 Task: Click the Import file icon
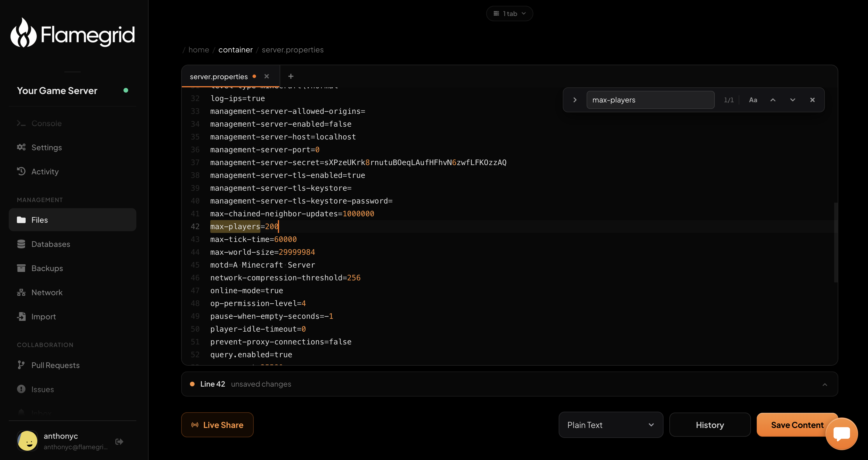click(21, 316)
